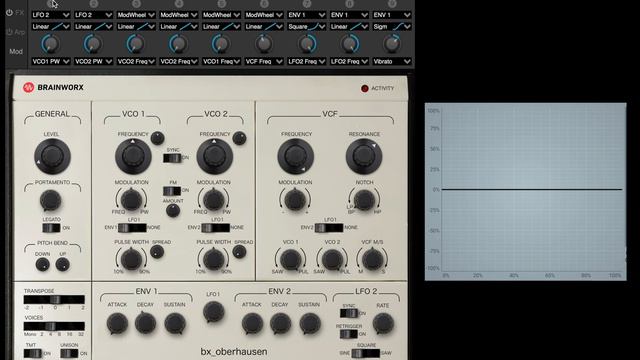Click the LFO 1 rate knob
The width and height of the screenshot is (640, 360).
tap(213, 312)
